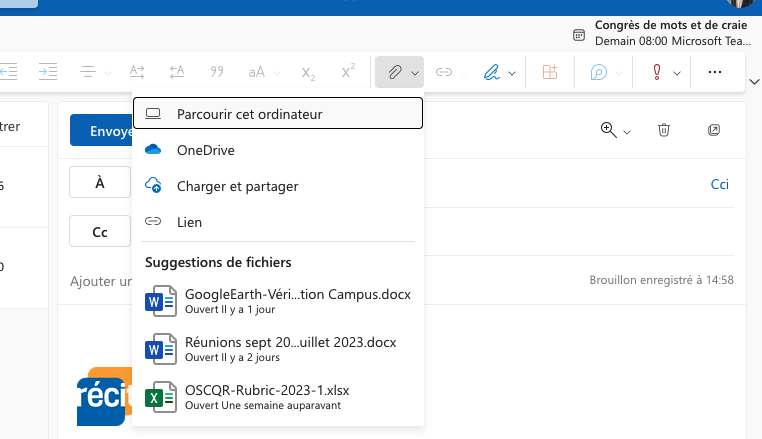Click left-to-right text direction icon
762x439 pixels.
coord(137,72)
